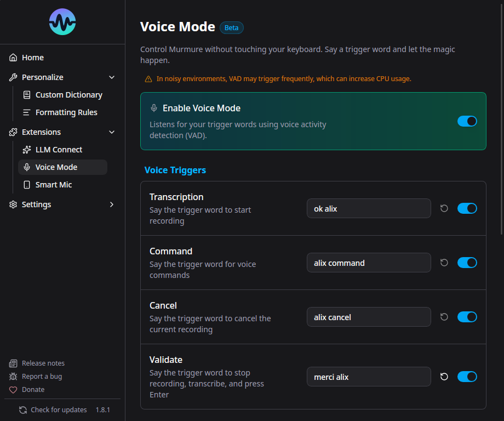This screenshot has width=504, height=421.
Task: Select Voice Mode in the sidebar
Action: coord(56,167)
